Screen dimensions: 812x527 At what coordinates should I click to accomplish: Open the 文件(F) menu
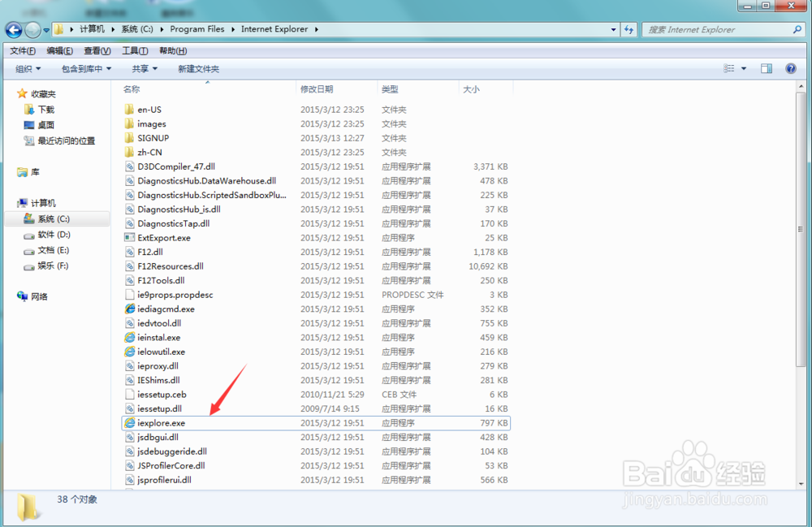(x=23, y=50)
